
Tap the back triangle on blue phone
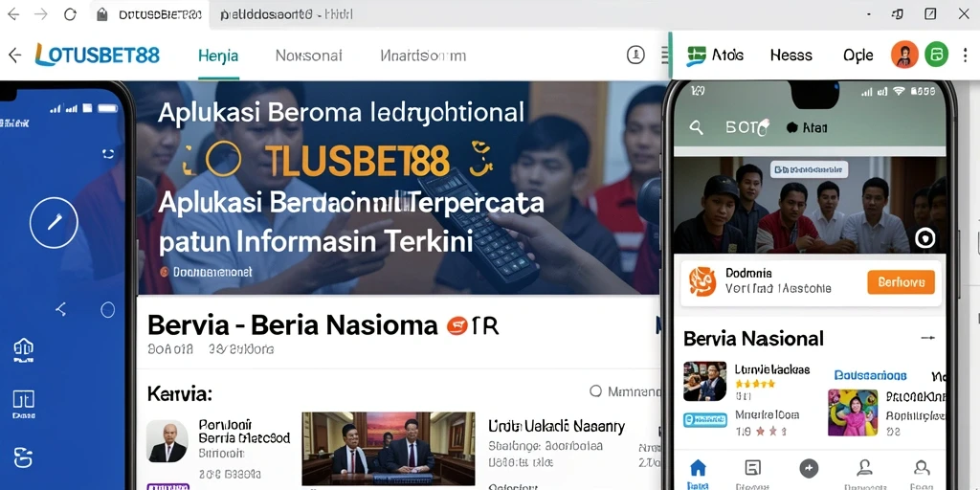(x=60, y=309)
